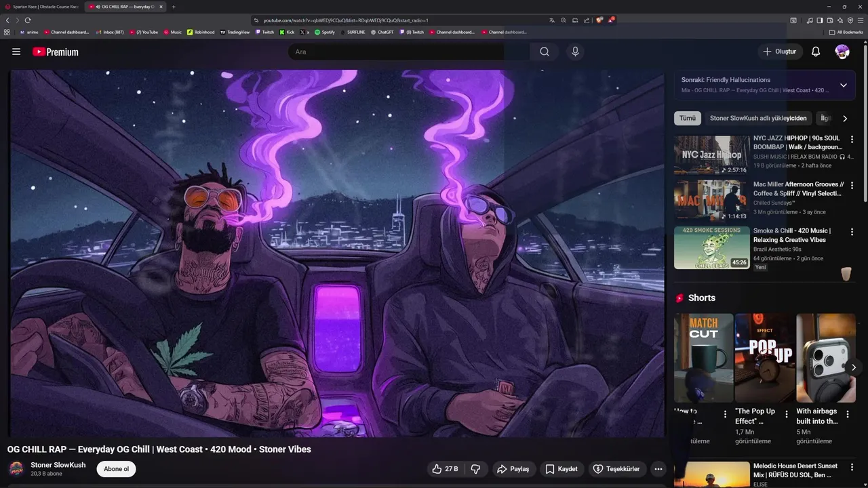The width and height of the screenshot is (868, 488).
Task: Open the apps grid icon in bookmarks bar
Action: (7, 32)
